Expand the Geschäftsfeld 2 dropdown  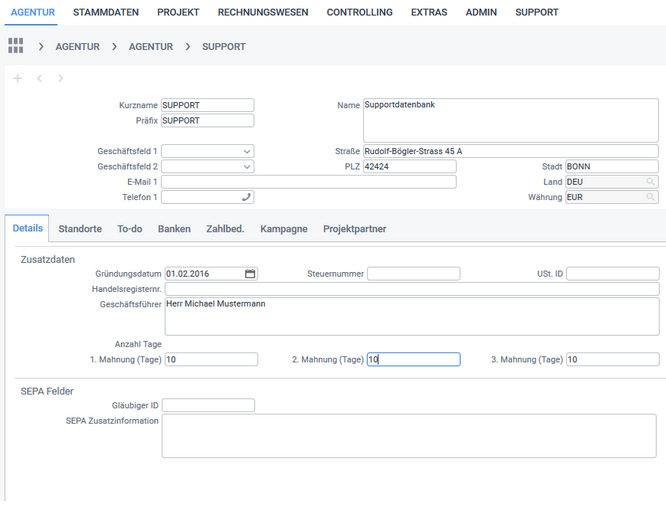click(x=247, y=167)
